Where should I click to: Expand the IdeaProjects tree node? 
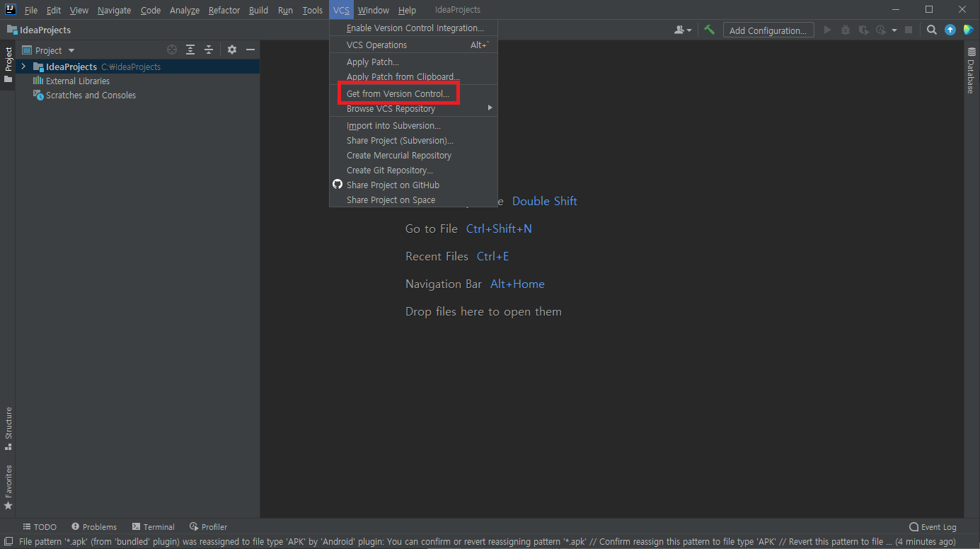23,67
